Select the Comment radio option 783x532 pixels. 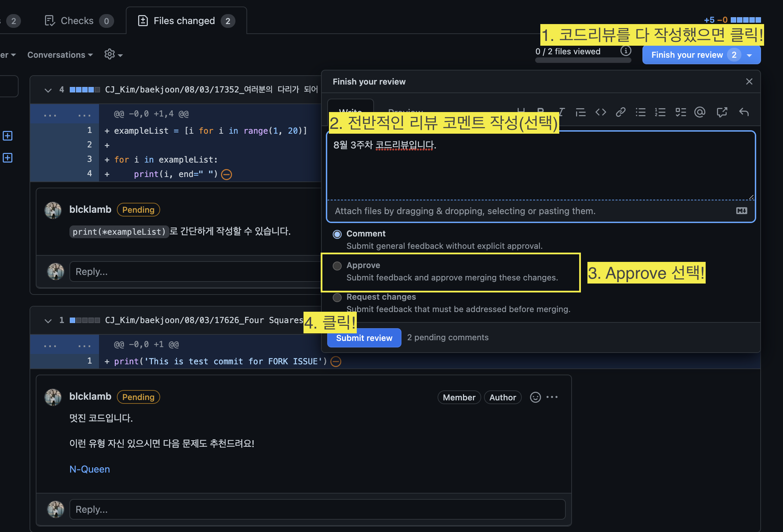coord(337,234)
